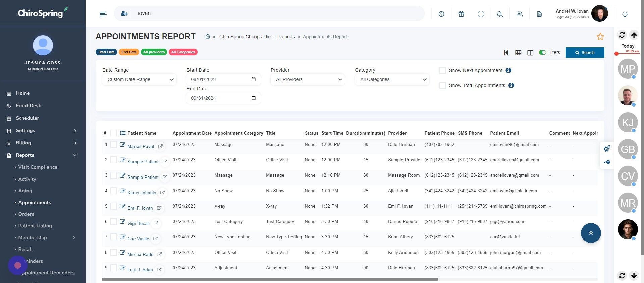
Task: Open Aging report in sidebar
Action: click(x=25, y=191)
